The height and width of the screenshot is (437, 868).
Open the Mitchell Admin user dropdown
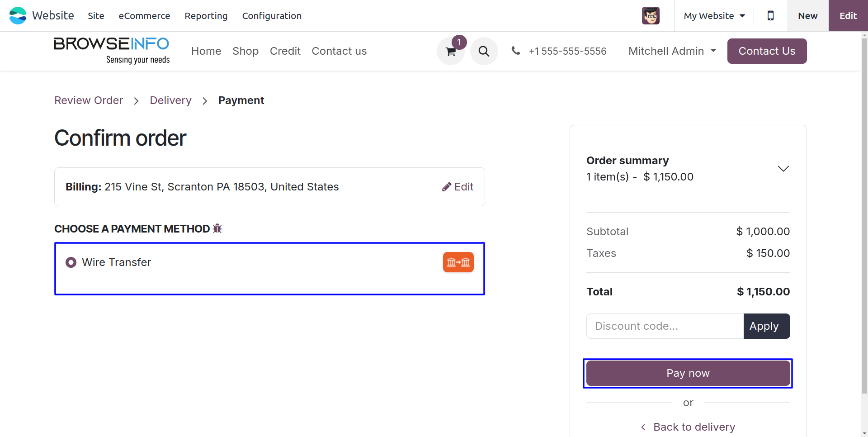[x=672, y=51]
